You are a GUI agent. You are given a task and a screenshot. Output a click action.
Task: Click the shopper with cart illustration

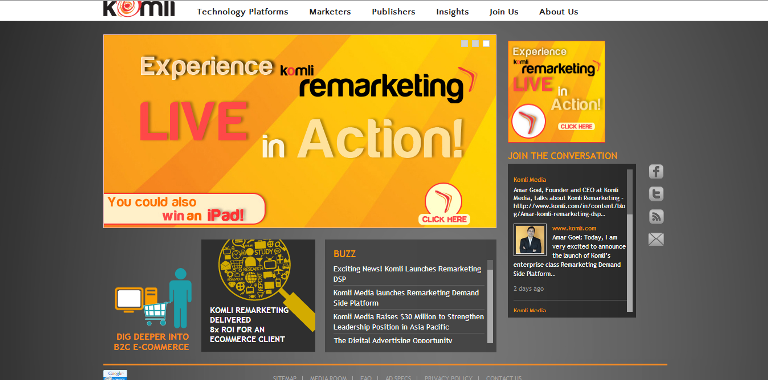click(x=153, y=298)
